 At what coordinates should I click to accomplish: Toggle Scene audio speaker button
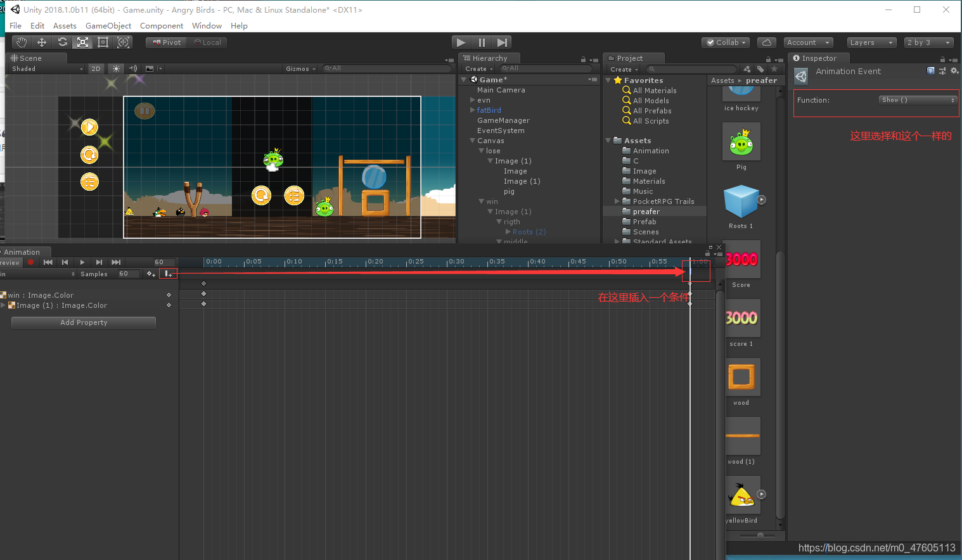133,68
